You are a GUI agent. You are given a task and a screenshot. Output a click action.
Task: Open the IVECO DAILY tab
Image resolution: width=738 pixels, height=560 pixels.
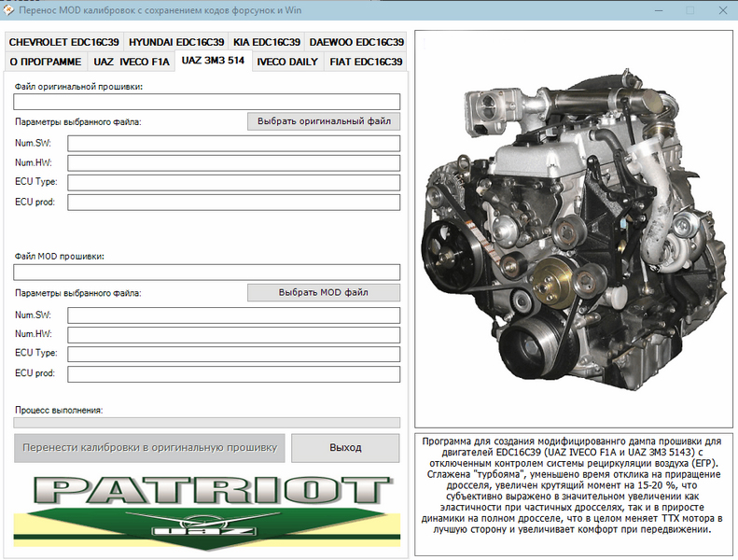pos(287,63)
